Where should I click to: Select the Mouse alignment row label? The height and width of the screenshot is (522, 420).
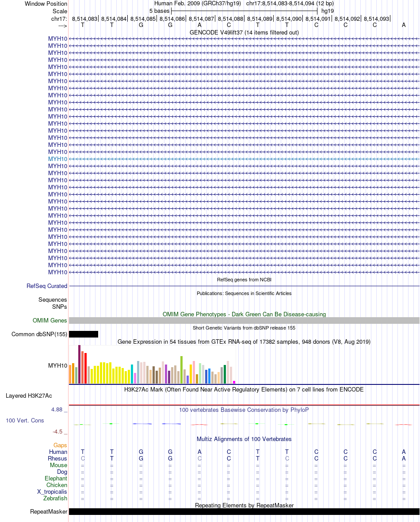pos(58,465)
